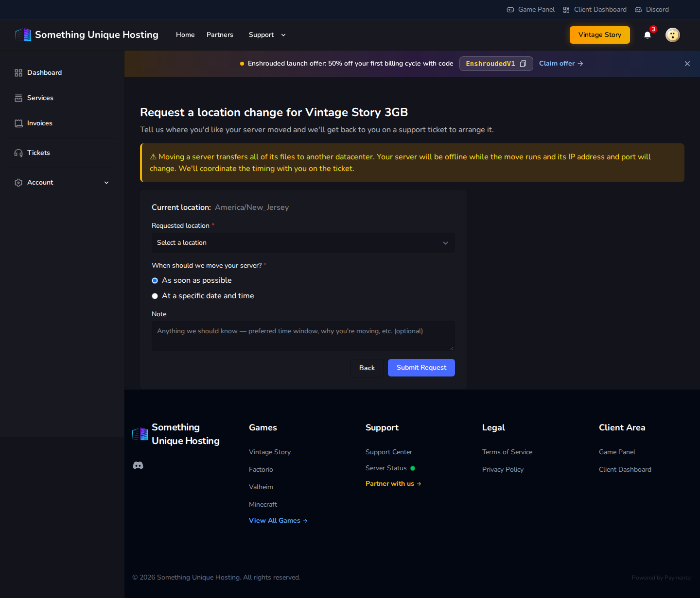
Task: Open the notifications bell icon
Action: (x=647, y=35)
